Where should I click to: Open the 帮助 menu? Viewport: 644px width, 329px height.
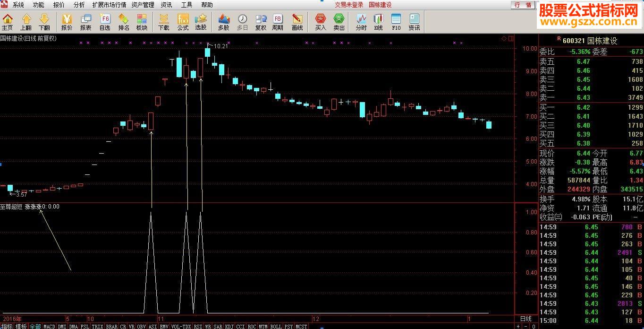pos(207,5)
